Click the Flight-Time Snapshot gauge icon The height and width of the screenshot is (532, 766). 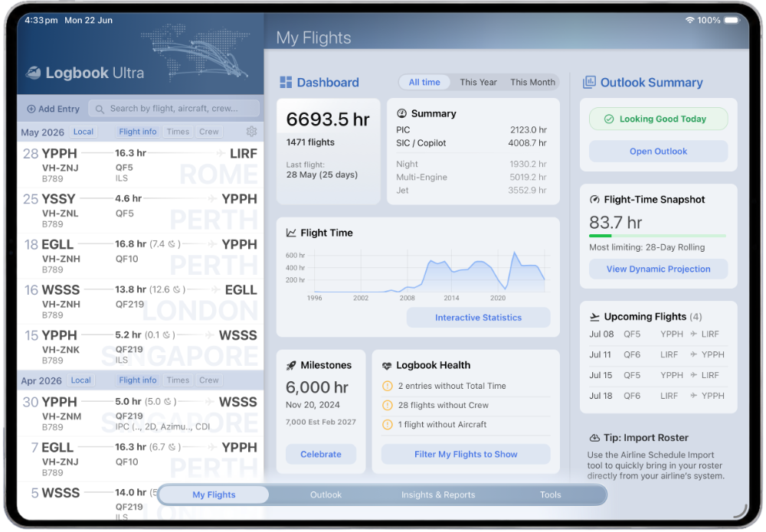point(594,199)
